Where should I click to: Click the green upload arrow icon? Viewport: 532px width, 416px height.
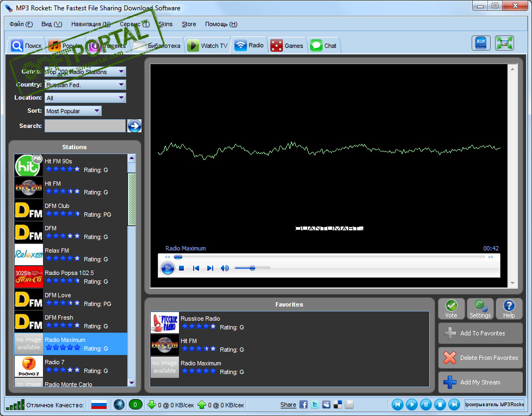pyautogui.click(x=202, y=405)
